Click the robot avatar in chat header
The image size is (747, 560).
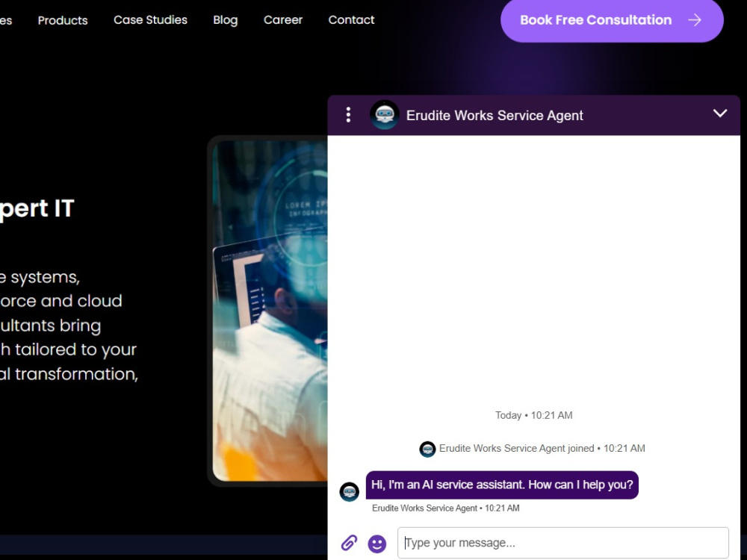point(385,115)
